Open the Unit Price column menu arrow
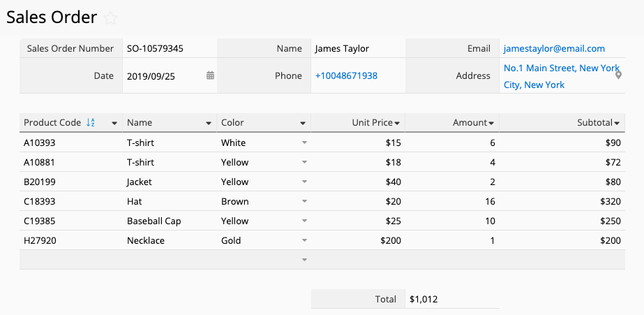 click(397, 124)
